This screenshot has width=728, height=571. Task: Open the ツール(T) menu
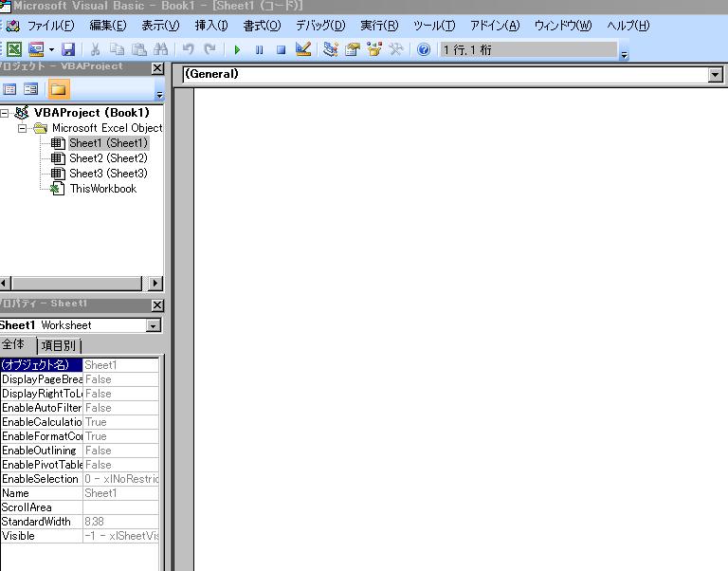tap(434, 26)
